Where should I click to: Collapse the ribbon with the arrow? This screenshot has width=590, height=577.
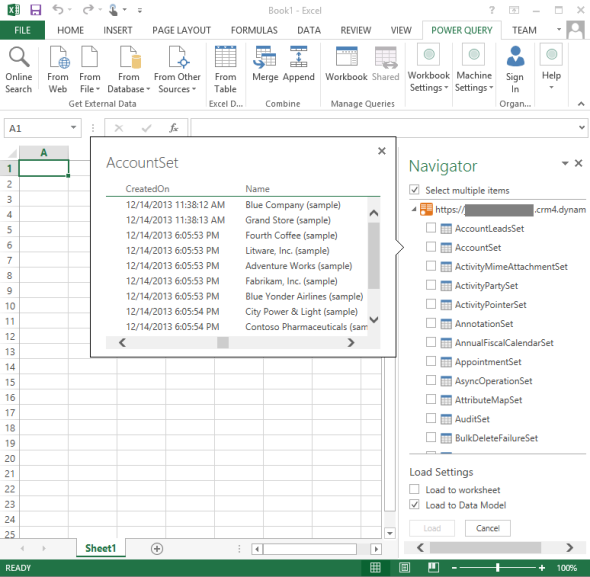pyautogui.click(x=581, y=104)
